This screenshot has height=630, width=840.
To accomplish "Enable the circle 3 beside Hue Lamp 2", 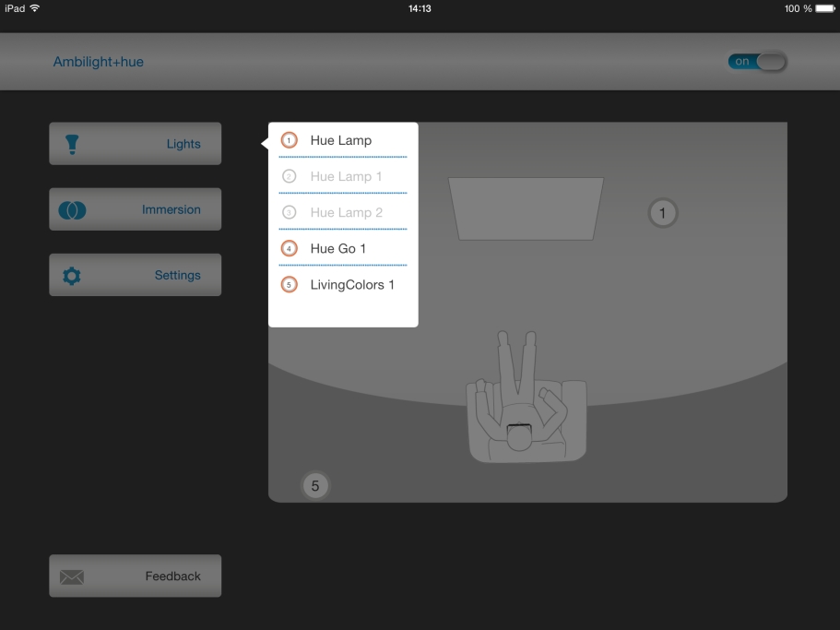I will pos(290,212).
